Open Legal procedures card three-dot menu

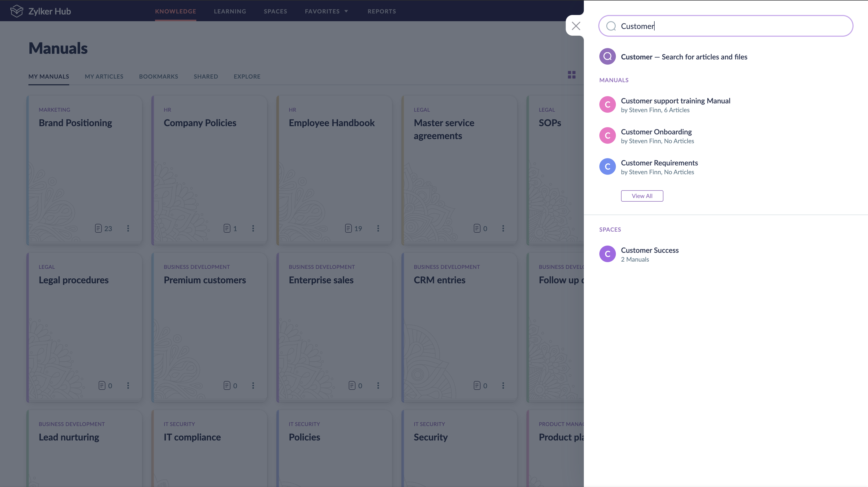tap(128, 385)
